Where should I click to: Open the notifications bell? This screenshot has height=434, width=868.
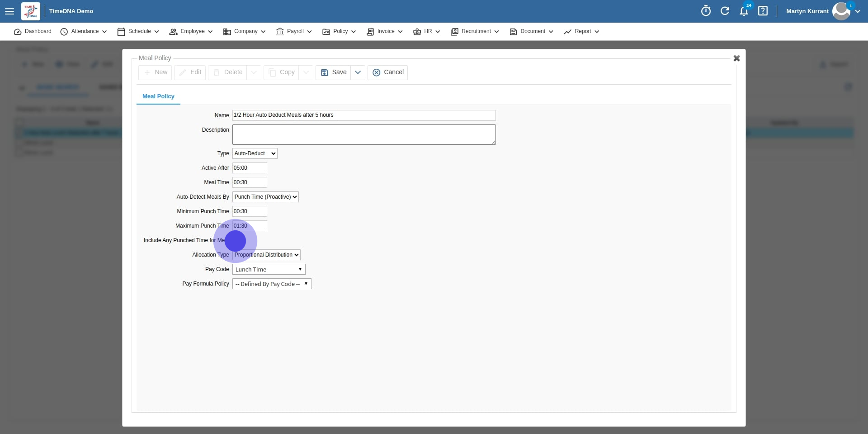tap(744, 11)
